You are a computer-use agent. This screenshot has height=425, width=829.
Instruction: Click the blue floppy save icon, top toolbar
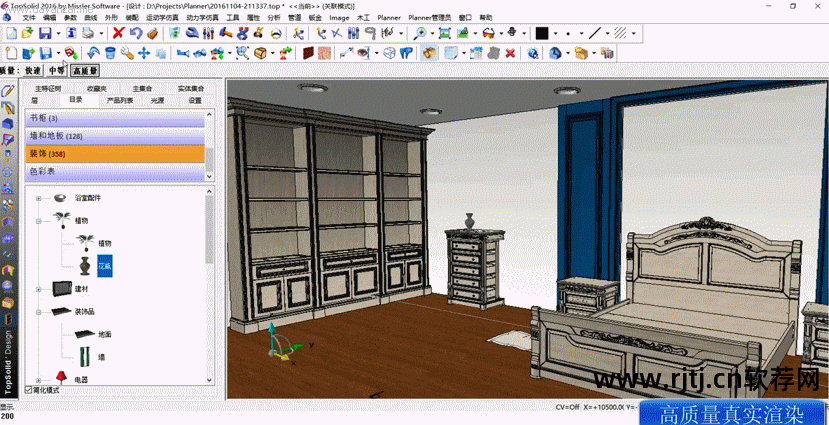coord(45,33)
